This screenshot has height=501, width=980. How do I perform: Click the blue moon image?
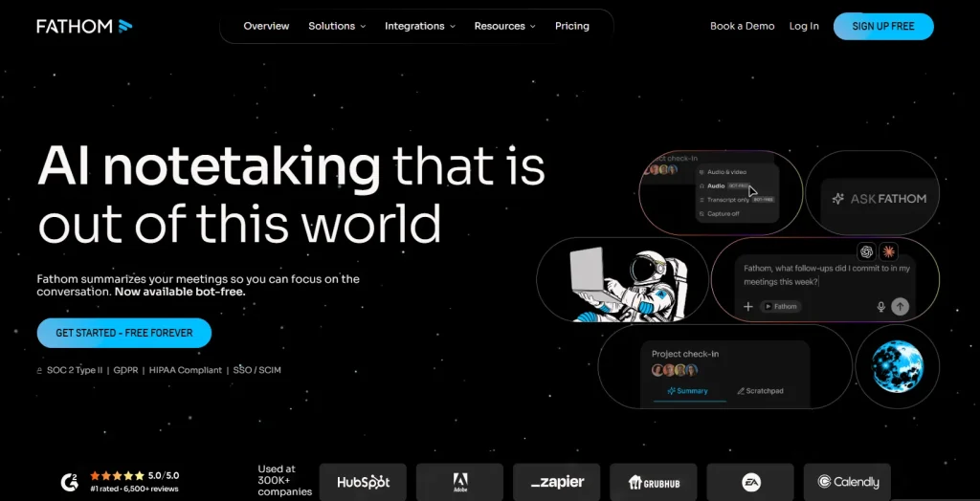coord(898,367)
